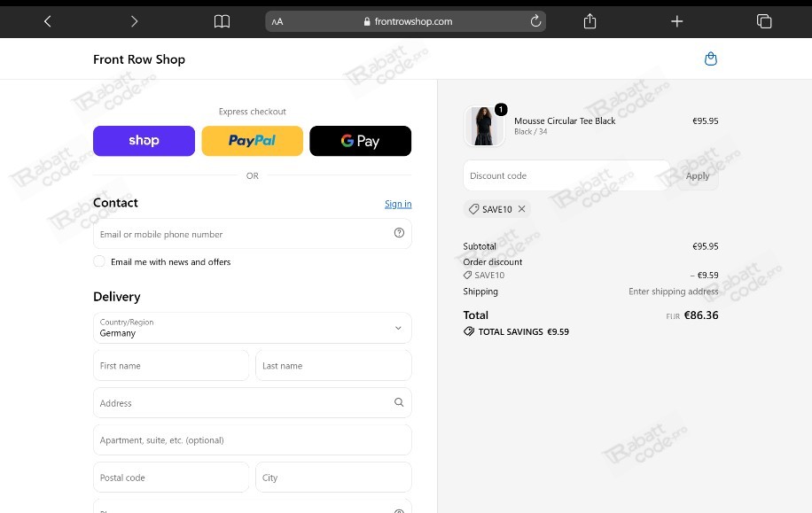The image size is (812, 513).
Task: Remove the SAVE10 discount tag
Action: [521, 208]
